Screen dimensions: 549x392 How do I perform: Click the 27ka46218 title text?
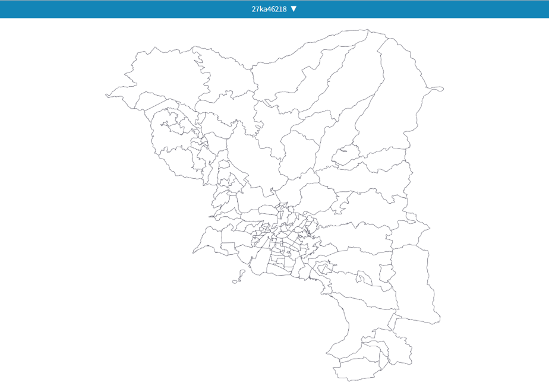click(269, 9)
